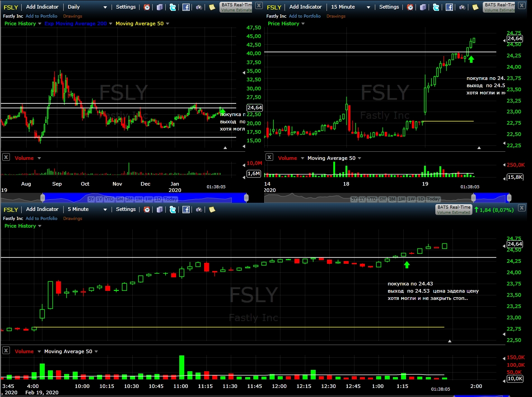
Task: Click FSLY ticker symbol in 5 Minute chart
Action: [10, 210]
